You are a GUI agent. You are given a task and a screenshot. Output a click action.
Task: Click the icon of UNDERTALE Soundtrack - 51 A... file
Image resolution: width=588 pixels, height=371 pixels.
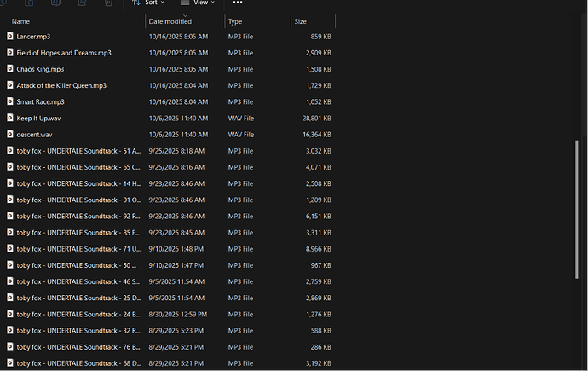pyautogui.click(x=10, y=150)
